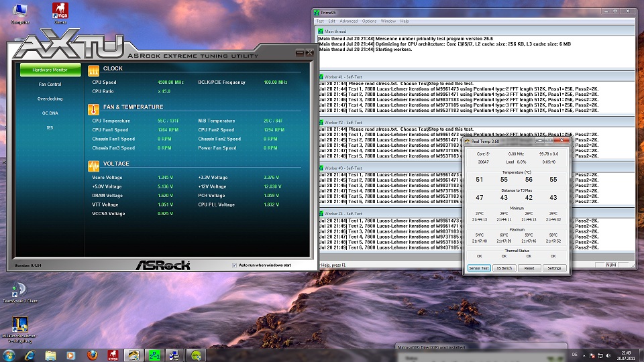
Task: Click the CPU Ratio x 45.0 value
Action: pyautogui.click(x=164, y=91)
